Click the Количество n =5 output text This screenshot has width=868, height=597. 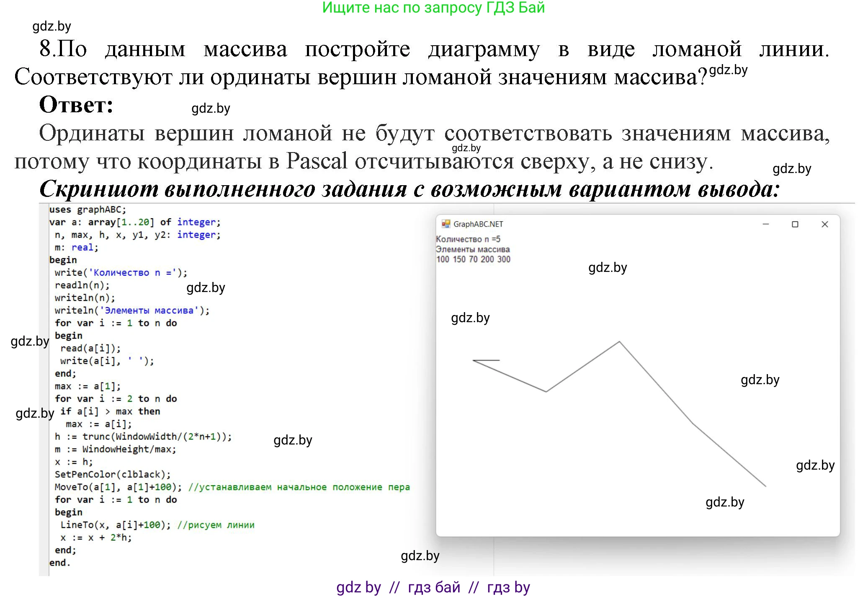[x=467, y=240]
